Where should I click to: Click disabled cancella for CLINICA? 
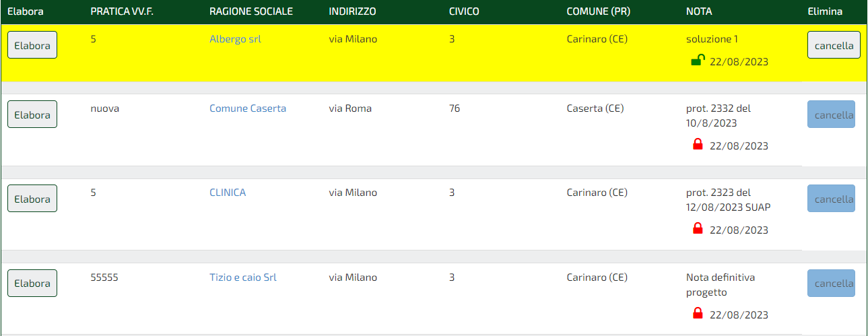(831, 199)
